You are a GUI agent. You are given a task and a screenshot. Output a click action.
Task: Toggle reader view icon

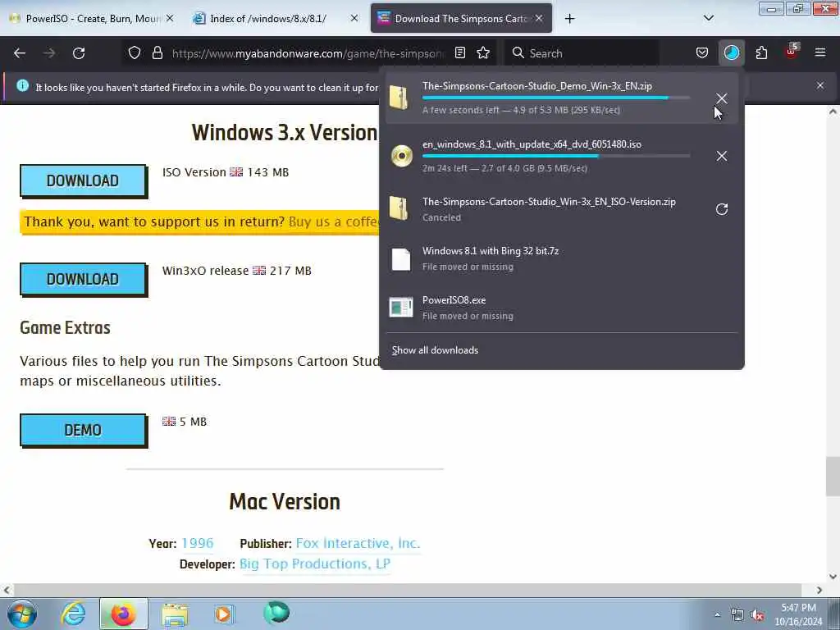point(459,53)
